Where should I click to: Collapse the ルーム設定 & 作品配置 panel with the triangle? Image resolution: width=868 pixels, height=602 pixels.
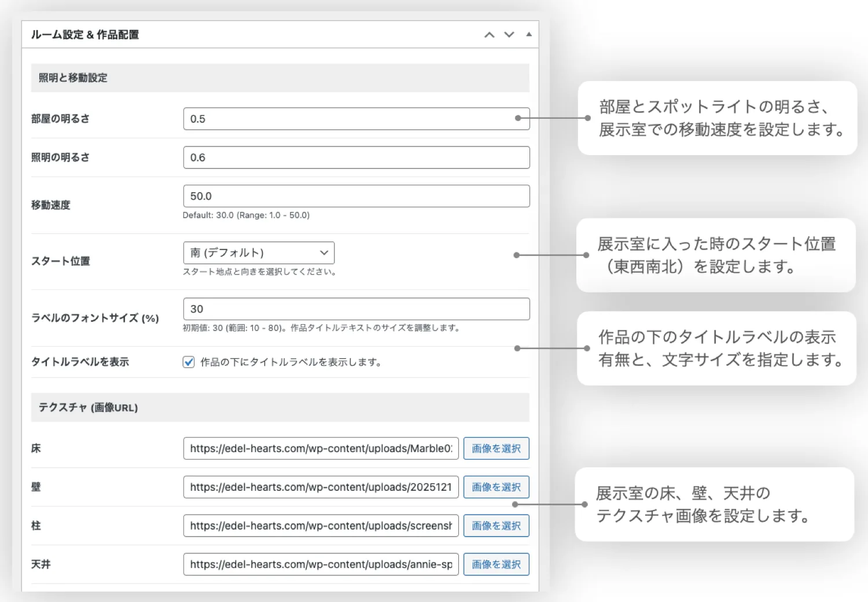(x=529, y=35)
